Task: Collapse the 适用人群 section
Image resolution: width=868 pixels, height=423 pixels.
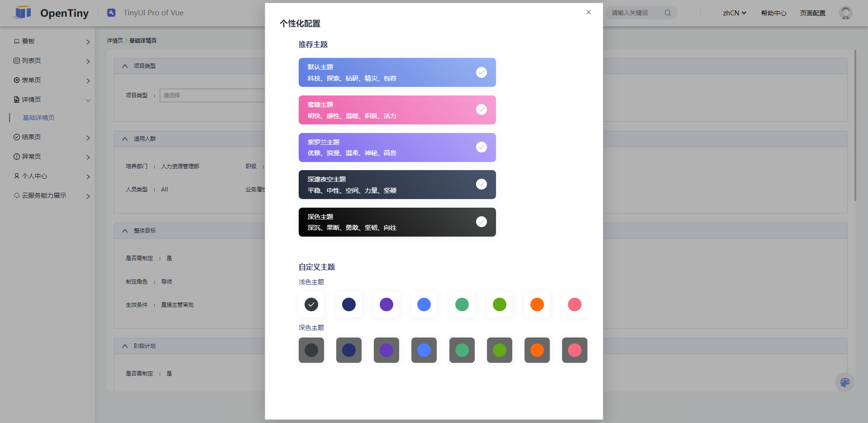Action: pos(125,139)
